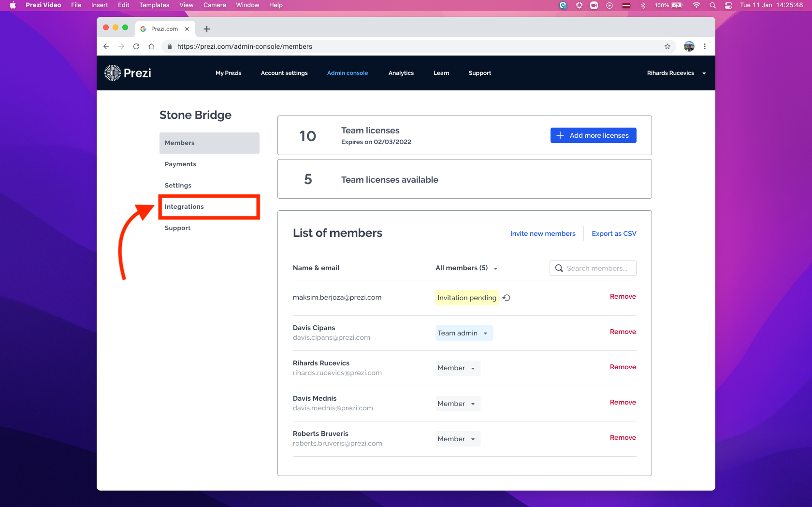
Task: Open Integrations in the sidebar
Action: pyautogui.click(x=184, y=206)
